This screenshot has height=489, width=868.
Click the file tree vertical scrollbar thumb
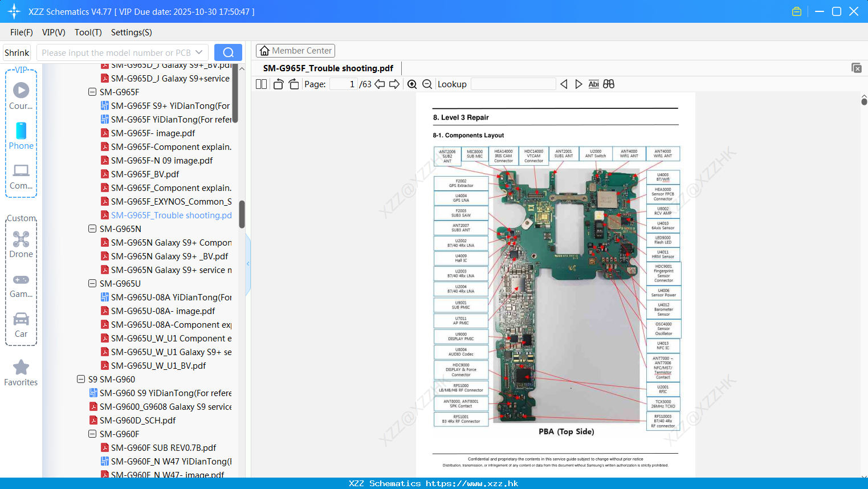pos(242,214)
